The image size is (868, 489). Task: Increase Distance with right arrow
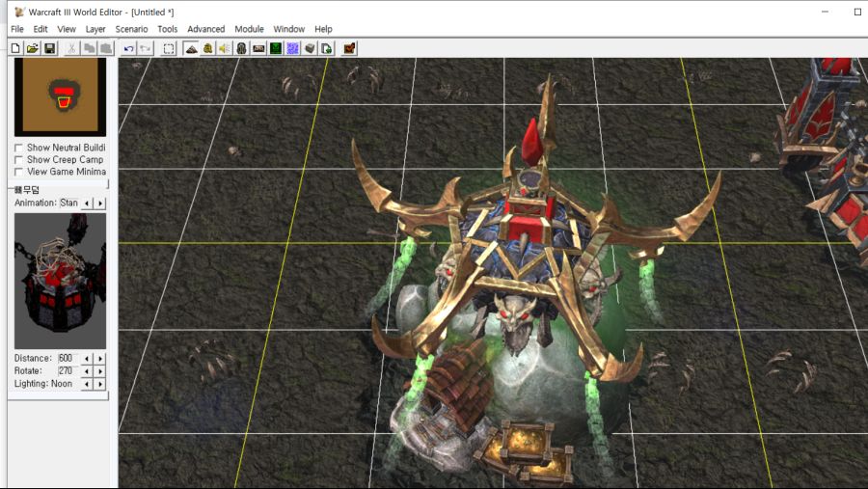tap(99, 358)
